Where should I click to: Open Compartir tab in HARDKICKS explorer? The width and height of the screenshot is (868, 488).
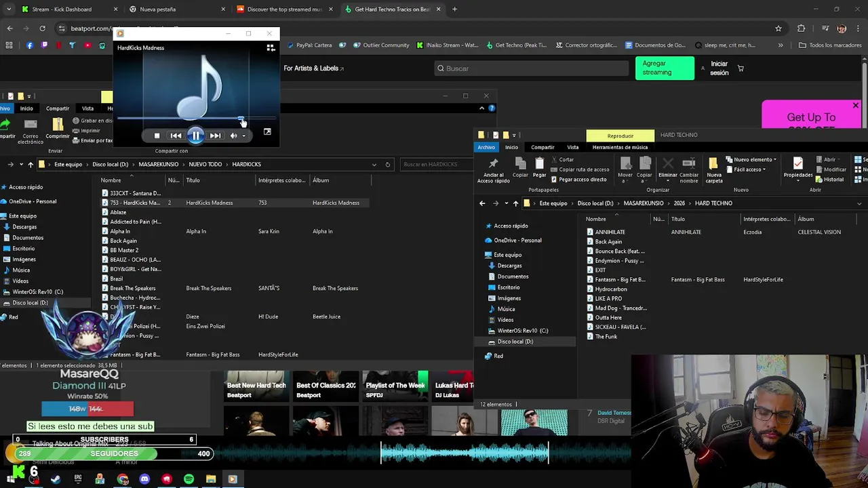click(58, 108)
